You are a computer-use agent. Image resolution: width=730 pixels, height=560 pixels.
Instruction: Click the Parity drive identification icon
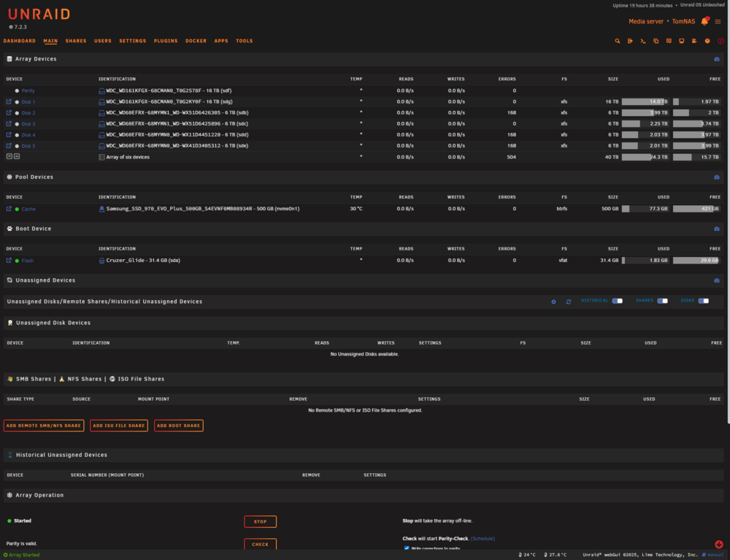[101, 91]
